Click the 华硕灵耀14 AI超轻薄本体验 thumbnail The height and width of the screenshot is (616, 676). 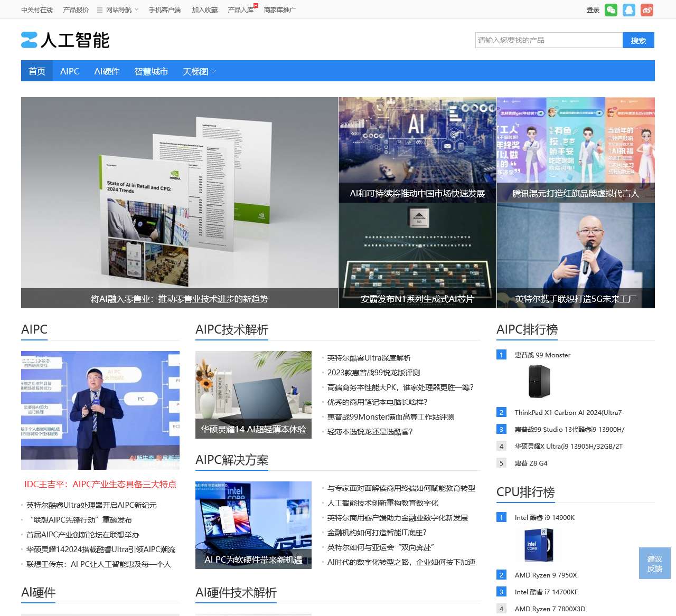click(x=253, y=394)
